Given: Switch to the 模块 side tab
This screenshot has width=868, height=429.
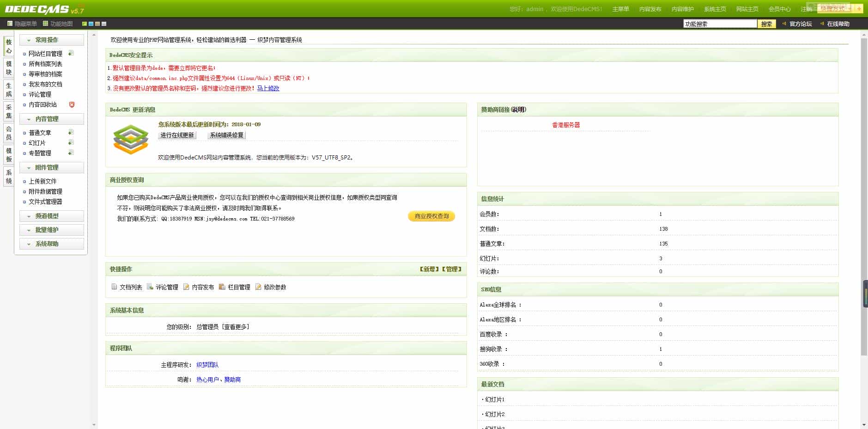Looking at the screenshot, I should click(x=9, y=68).
